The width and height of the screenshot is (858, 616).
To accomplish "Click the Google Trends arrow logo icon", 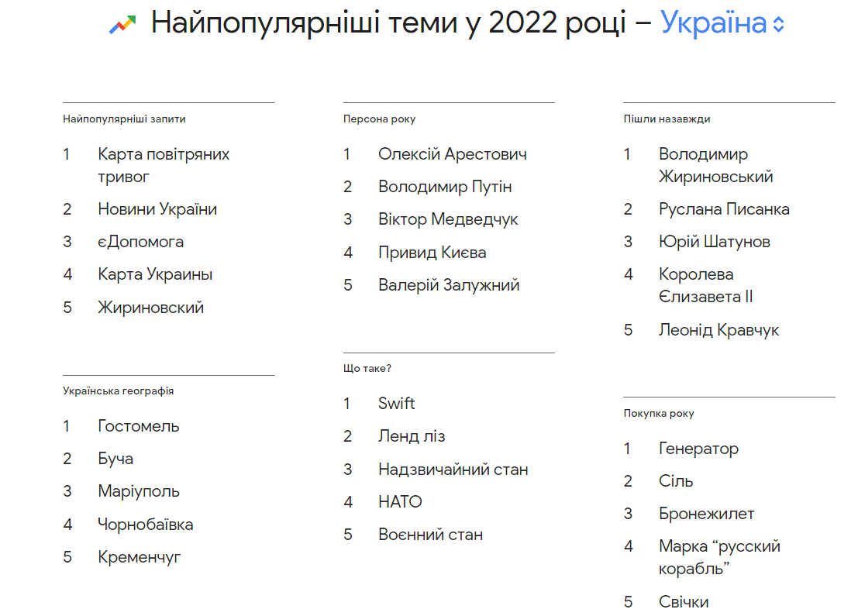I will pos(122,24).
